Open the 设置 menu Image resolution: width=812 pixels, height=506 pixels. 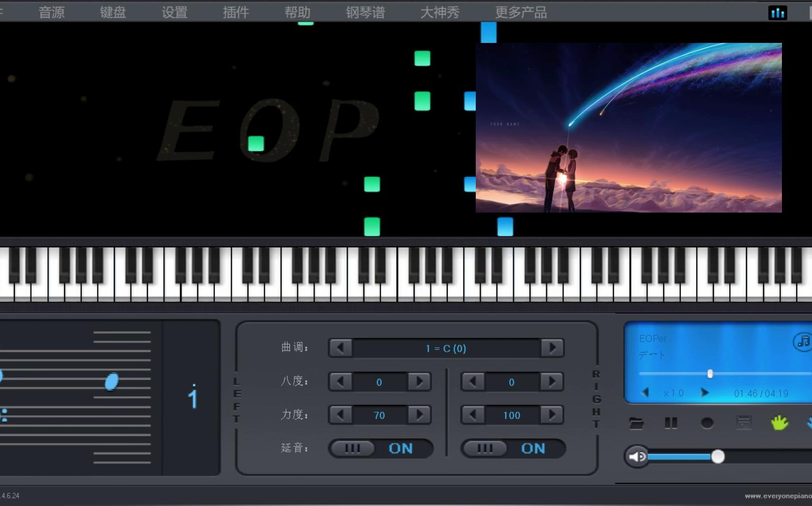(175, 12)
